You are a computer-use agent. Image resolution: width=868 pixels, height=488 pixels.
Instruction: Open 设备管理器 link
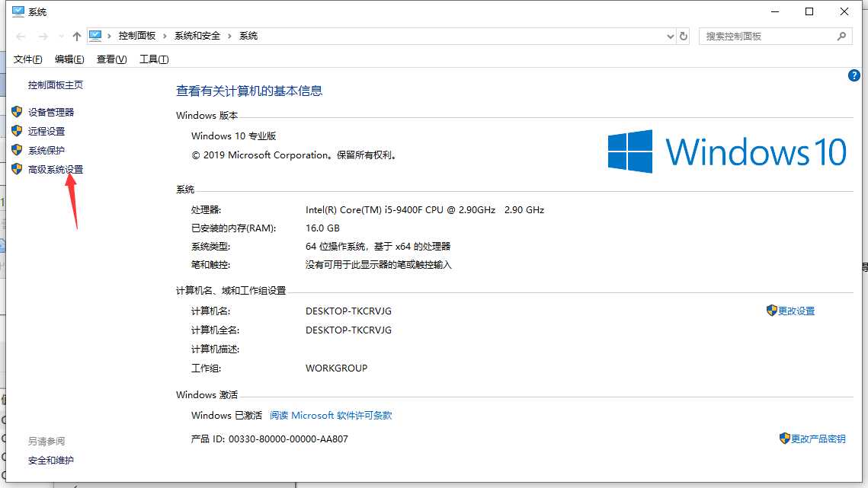click(x=51, y=113)
